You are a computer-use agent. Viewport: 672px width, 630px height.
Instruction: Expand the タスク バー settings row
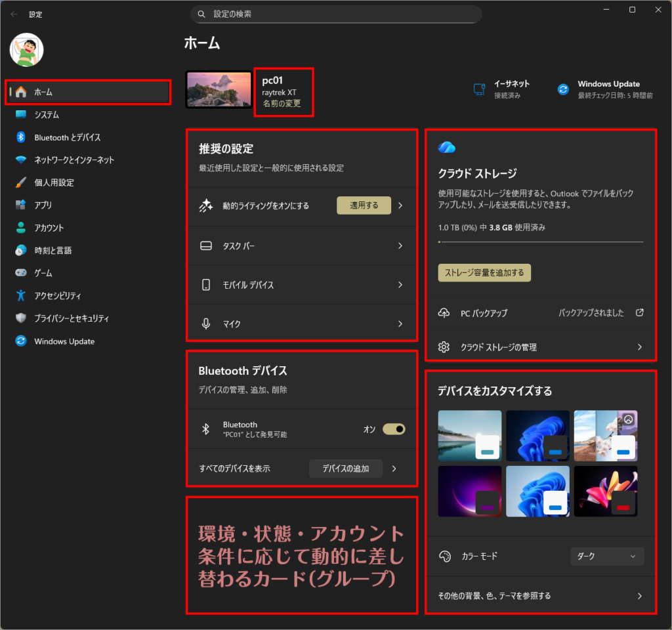[x=302, y=246]
